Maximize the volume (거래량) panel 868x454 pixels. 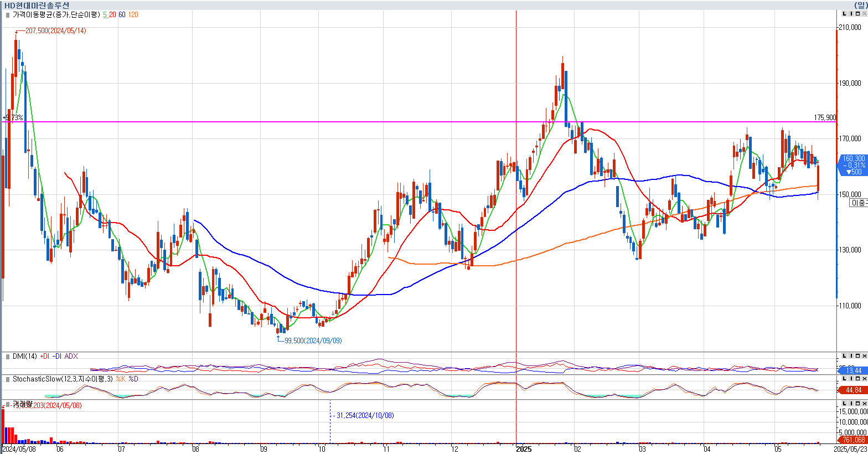(x=857, y=403)
